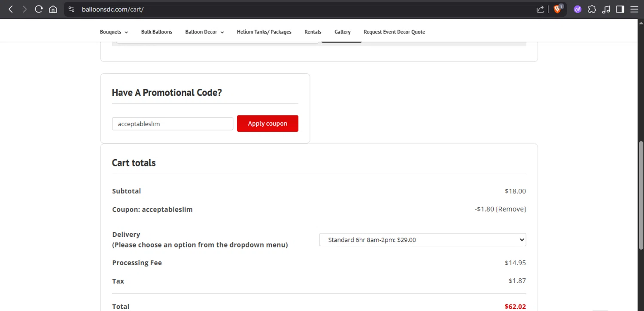Click the Apply coupon button
The image size is (644, 311).
coord(267,124)
